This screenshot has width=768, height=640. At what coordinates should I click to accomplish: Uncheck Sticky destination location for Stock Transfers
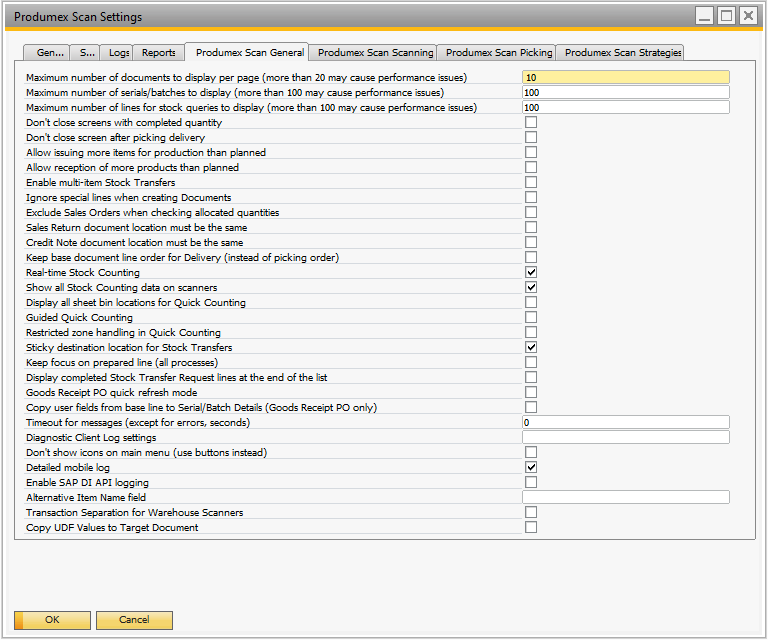[x=531, y=347]
